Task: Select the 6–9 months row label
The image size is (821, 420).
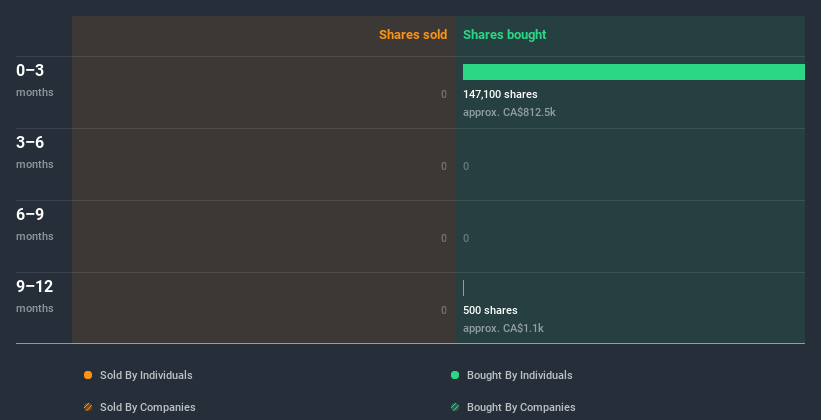Action: 35,224
